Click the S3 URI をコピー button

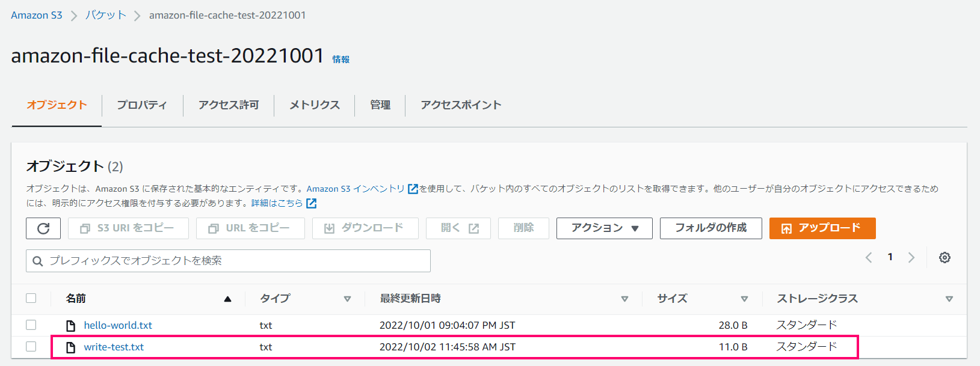(128, 228)
